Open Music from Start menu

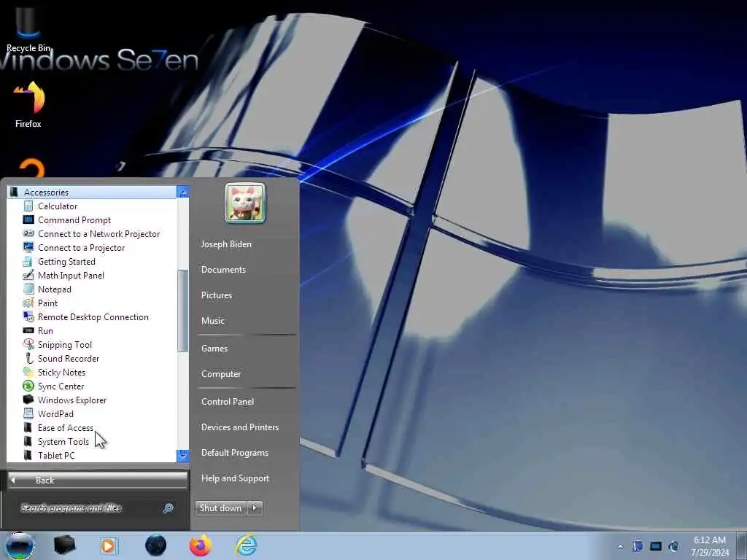point(212,321)
